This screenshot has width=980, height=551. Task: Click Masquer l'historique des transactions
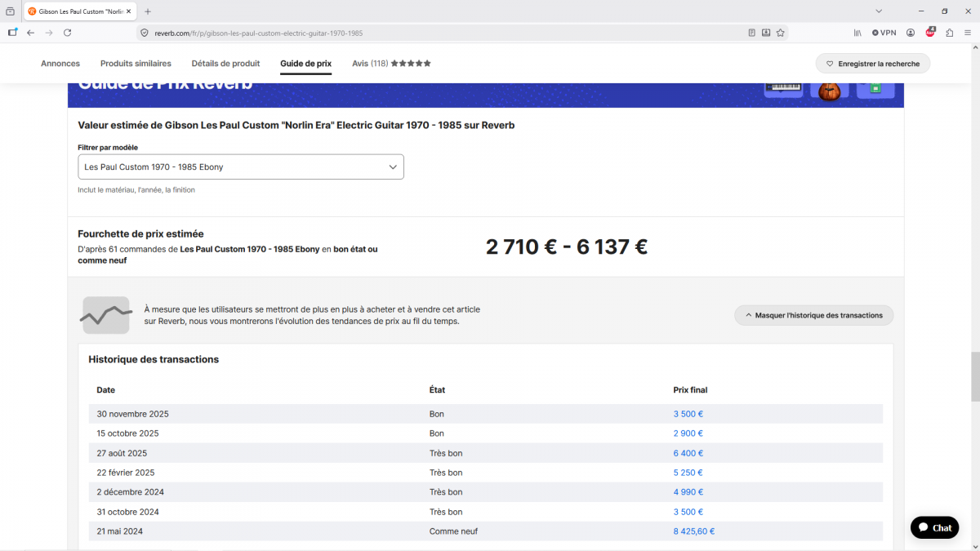[814, 315]
